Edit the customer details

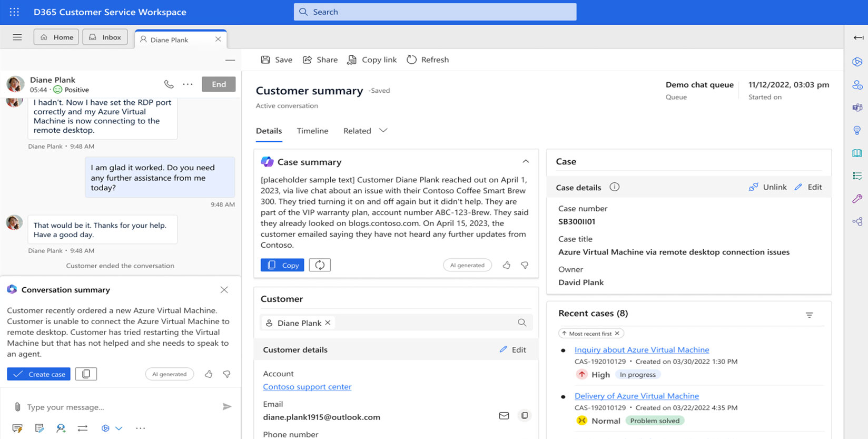(x=512, y=349)
